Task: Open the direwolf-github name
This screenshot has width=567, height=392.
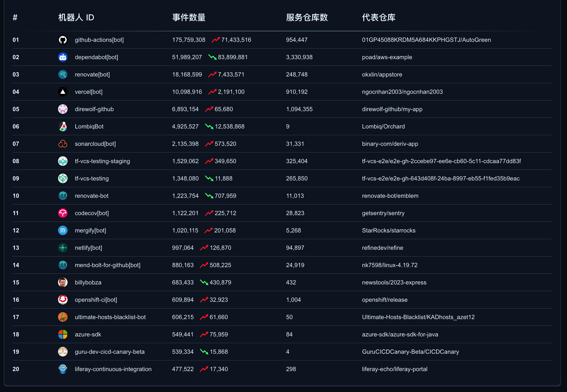Action: point(94,109)
